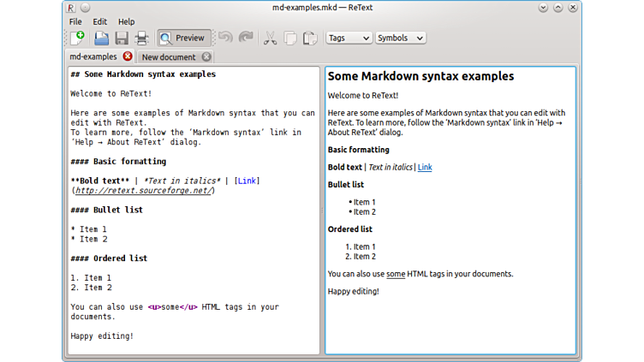Click '#### Ordered list' line in editor
Image resolution: width=644 pixels, height=362 pixels.
109,258
